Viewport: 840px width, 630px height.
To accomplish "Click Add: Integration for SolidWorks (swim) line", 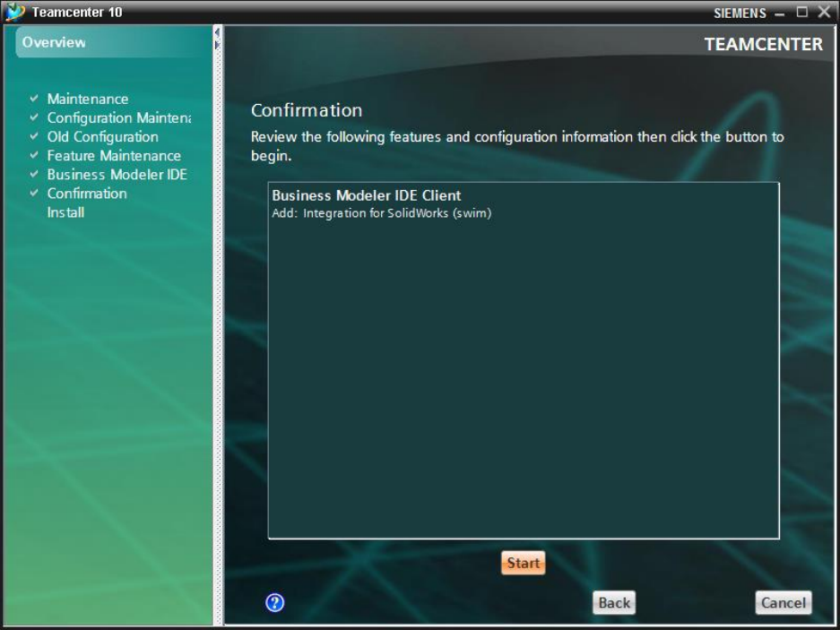I will pyautogui.click(x=381, y=213).
